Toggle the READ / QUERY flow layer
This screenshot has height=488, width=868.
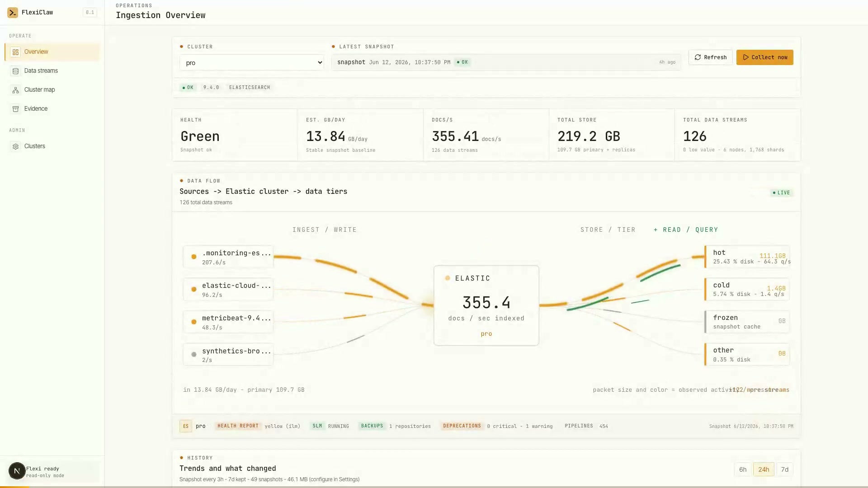(686, 230)
